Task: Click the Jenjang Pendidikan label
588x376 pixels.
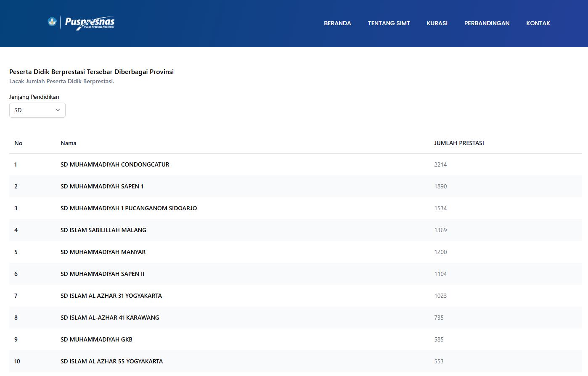Action: (34, 97)
